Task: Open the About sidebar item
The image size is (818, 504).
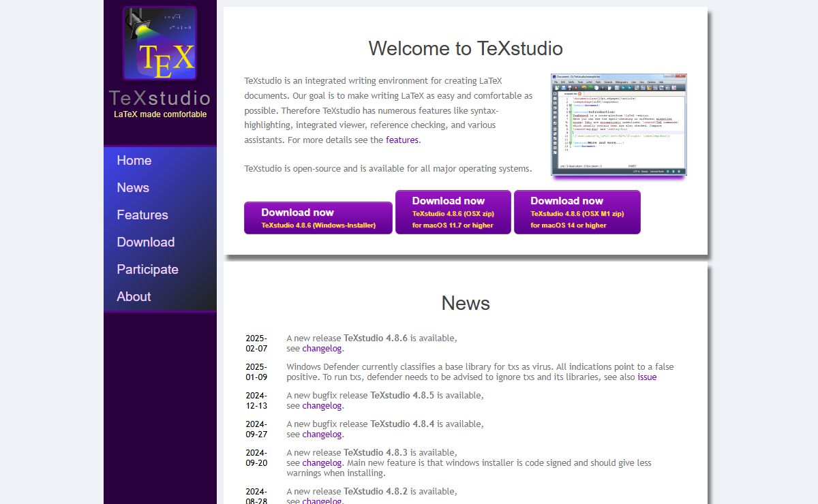Action: click(x=134, y=297)
